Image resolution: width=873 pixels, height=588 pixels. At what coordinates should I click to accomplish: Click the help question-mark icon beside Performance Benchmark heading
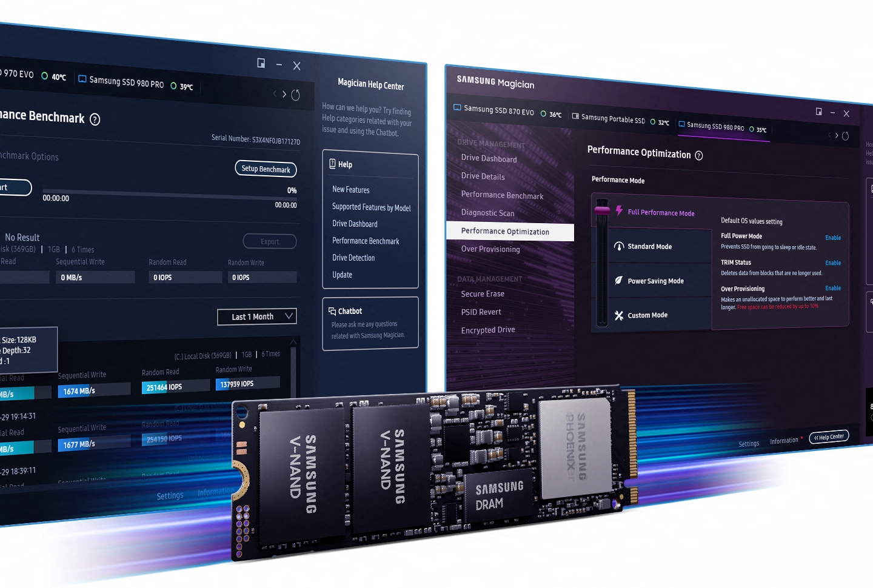(x=95, y=119)
